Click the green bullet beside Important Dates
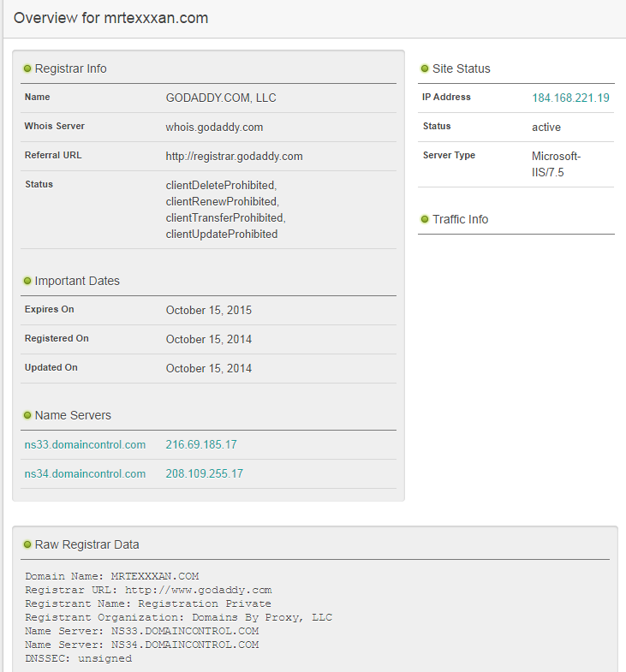Image resolution: width=626 pixels, height=672 pixels. point(27,281)
